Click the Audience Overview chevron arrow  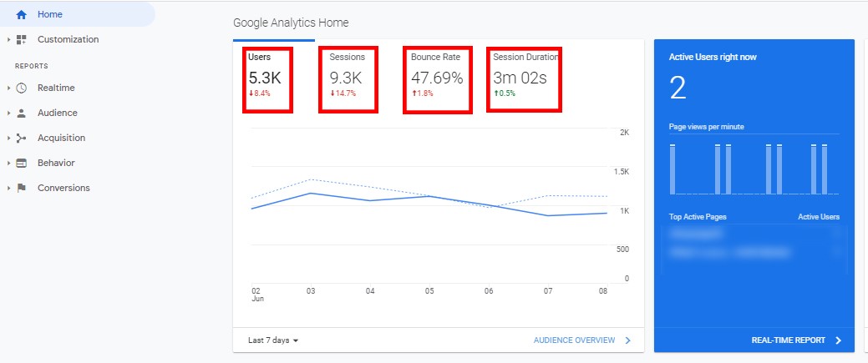(x=627, y=340)
